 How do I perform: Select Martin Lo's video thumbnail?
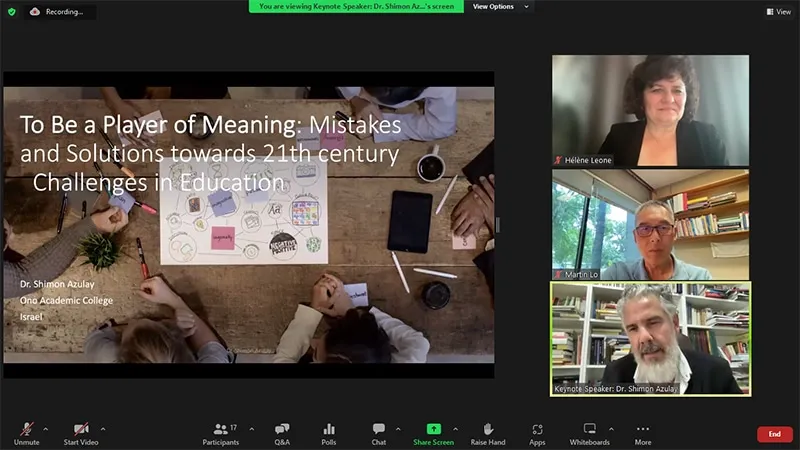pyautogui.click(x=650, y=224)
